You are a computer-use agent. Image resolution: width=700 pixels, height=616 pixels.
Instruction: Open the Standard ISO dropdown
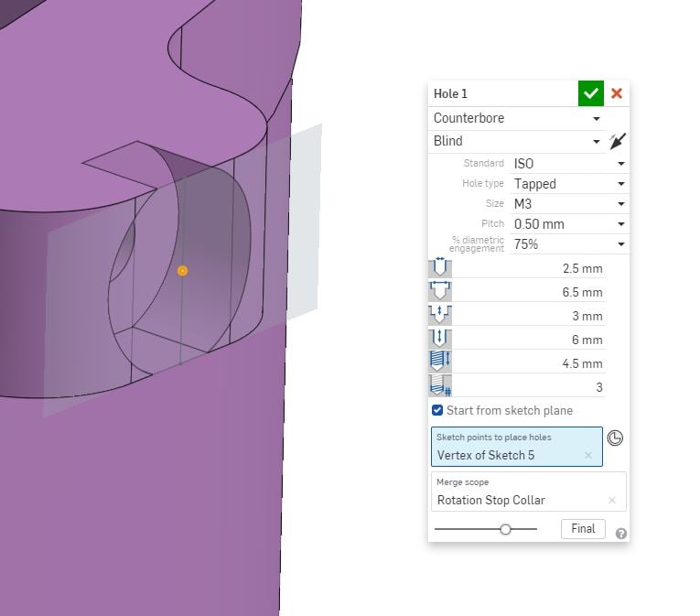(569, 164)
